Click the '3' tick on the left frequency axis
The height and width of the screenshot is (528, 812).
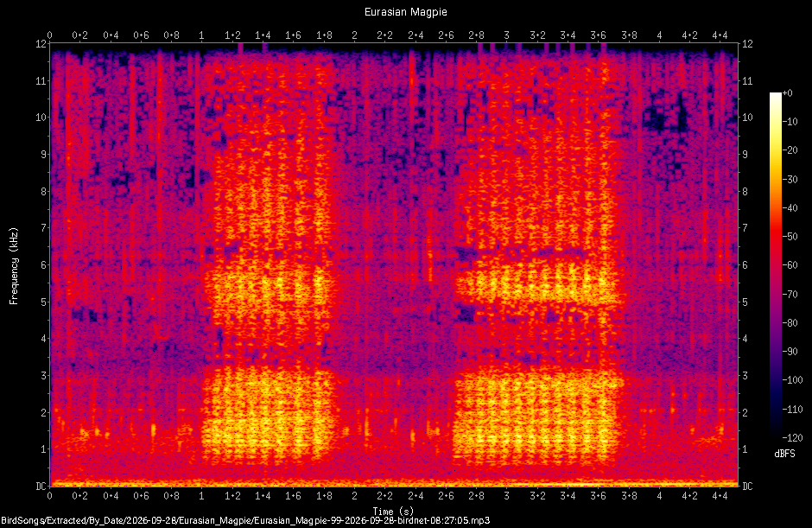click(x=43, y=375)
